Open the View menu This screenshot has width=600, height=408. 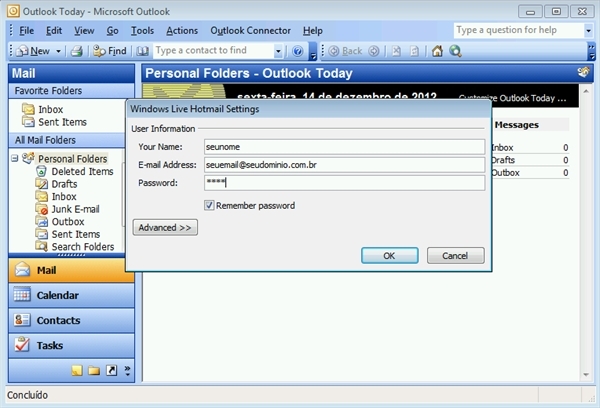click(84, 31)
